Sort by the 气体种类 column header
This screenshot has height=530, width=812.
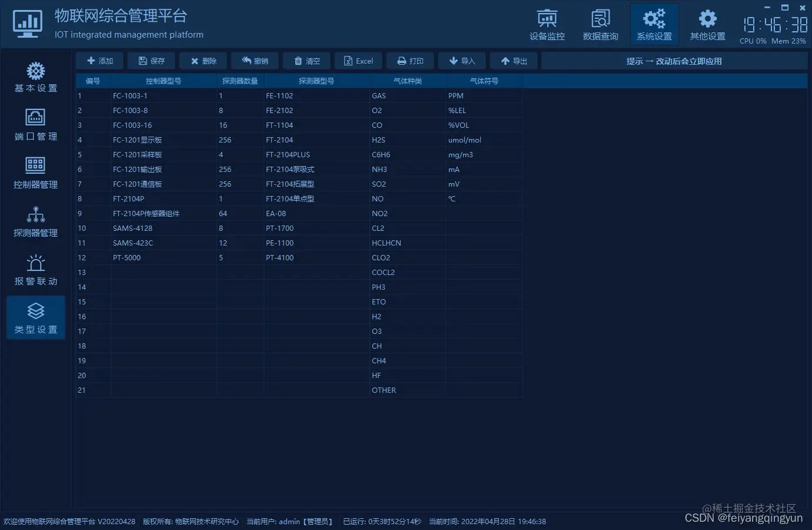coord(407,81)
